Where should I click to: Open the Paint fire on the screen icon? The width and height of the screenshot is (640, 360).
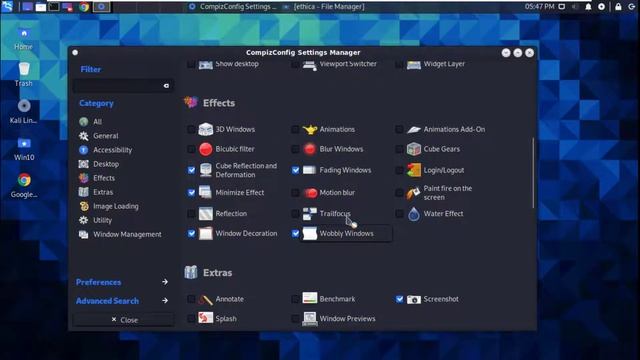point(413,193)
